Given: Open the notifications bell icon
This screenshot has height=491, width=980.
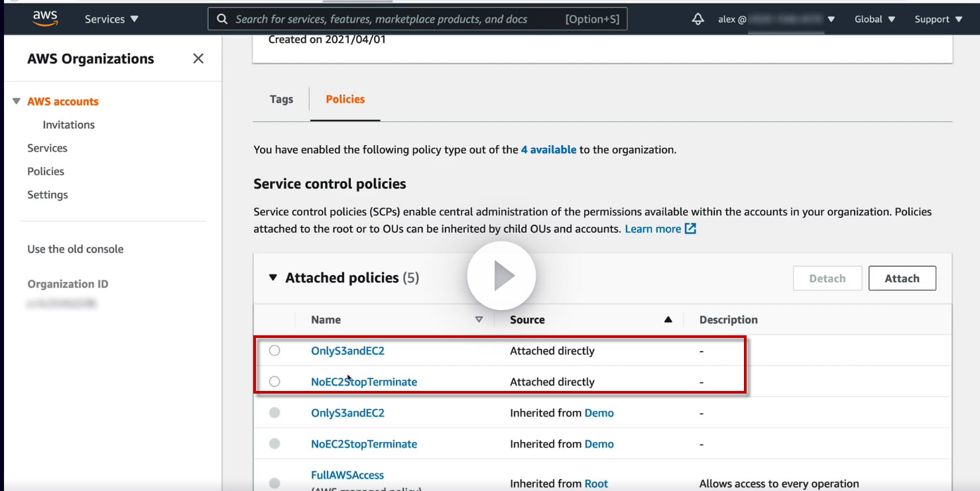Looking at the screenshot, I should tap(698, 19).
